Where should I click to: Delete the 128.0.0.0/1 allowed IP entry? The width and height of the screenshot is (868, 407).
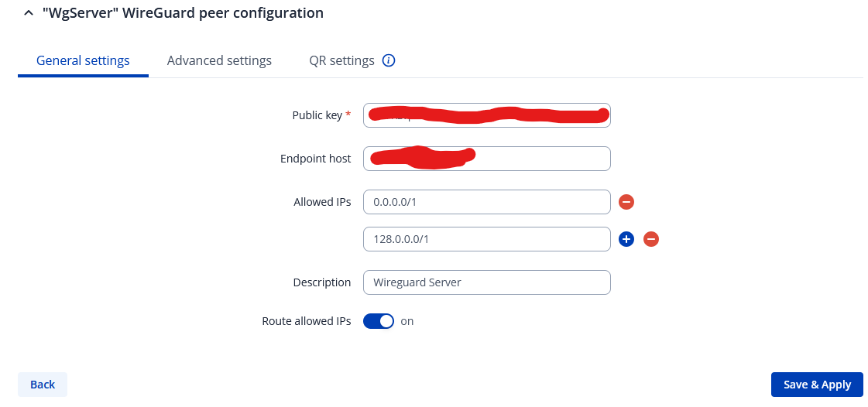coord(652,239)
